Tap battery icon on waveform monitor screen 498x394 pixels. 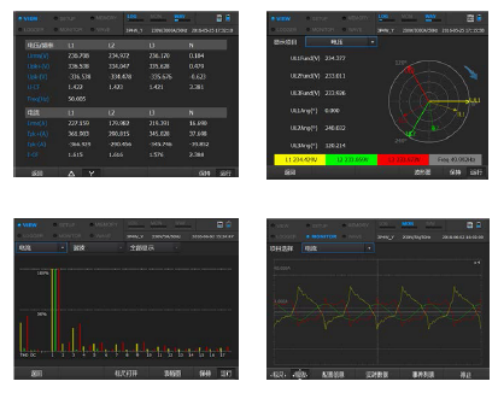coord(478,225)
